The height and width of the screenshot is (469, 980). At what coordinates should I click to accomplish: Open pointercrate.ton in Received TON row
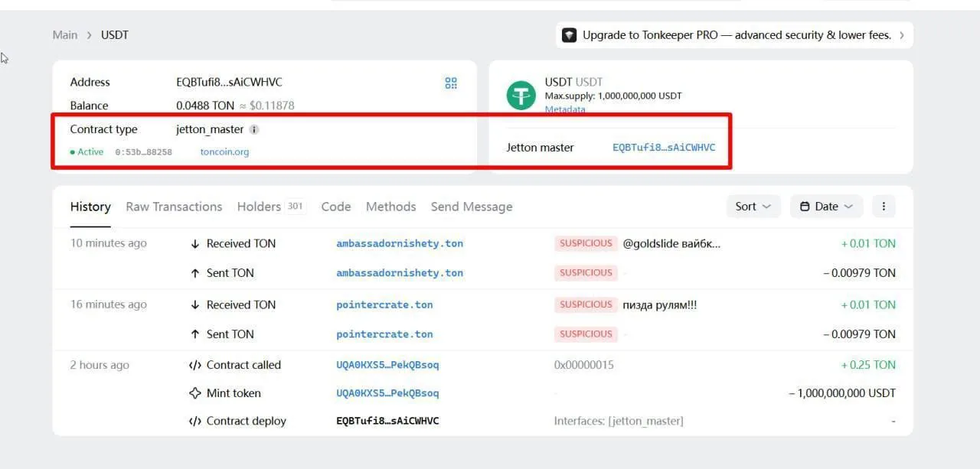tap(384, 305)
